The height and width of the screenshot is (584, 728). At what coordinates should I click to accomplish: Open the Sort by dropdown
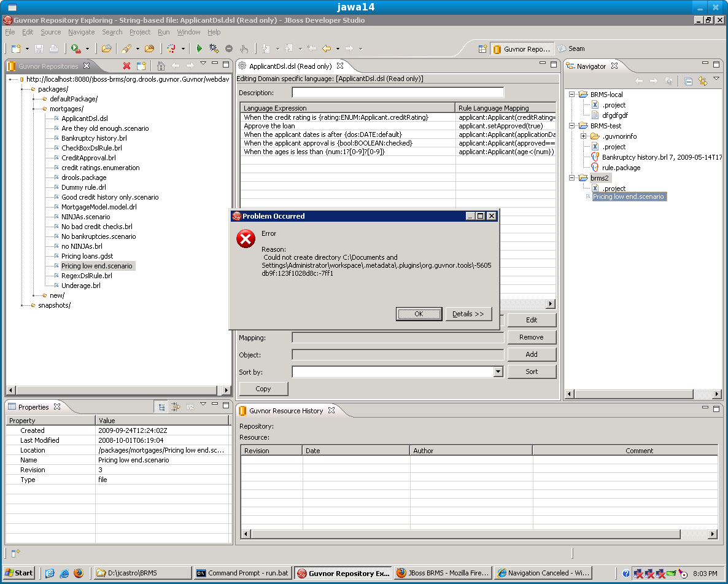coord(498,372)
